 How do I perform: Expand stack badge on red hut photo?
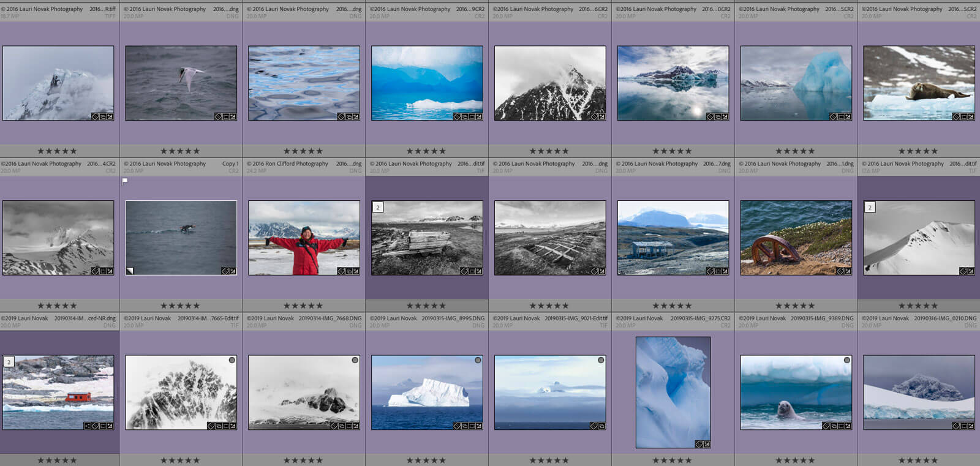coord(9,362)
